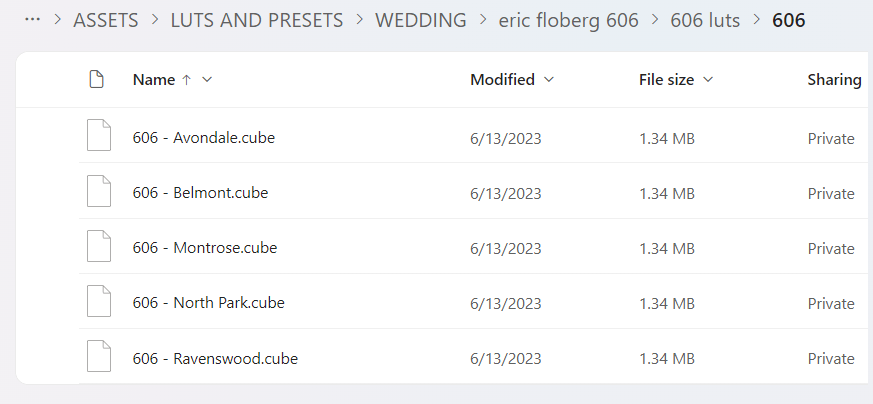Open the 606 - Montrose.cube file name
This screenshot has width=873, height=404.
pyautogui.click(x=205, y=248)
